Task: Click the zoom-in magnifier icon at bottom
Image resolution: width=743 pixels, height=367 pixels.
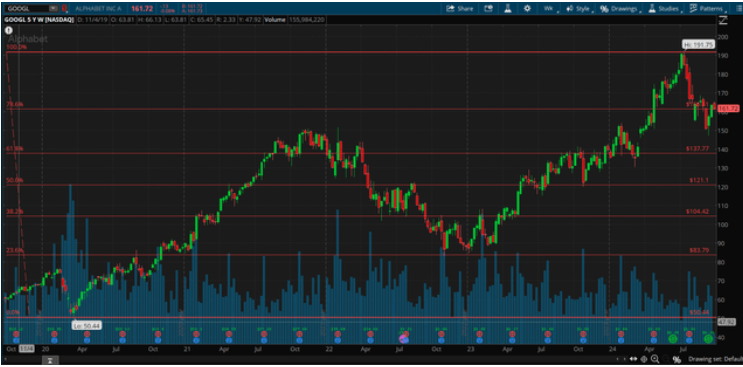Action: [x=654, y=359]
